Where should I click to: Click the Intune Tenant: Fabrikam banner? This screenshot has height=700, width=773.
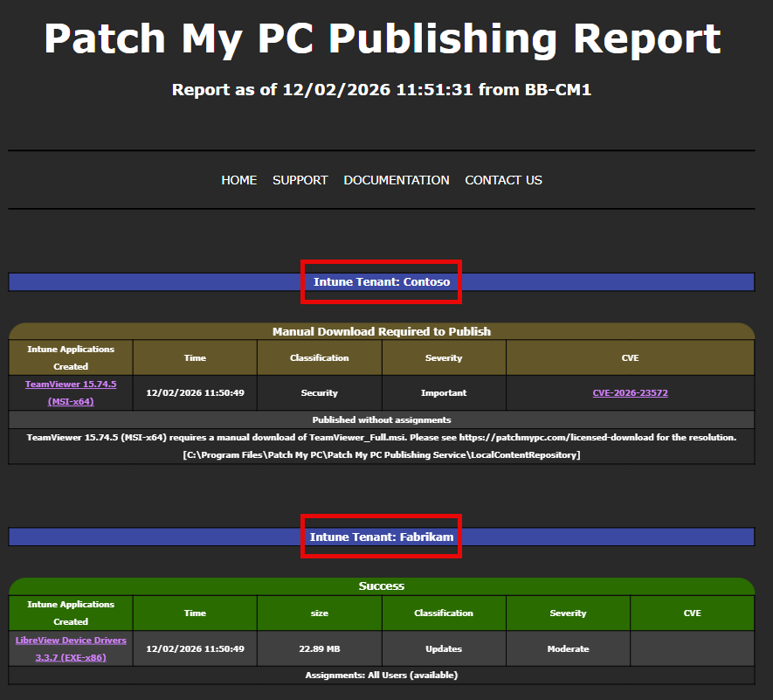(382, 537)
